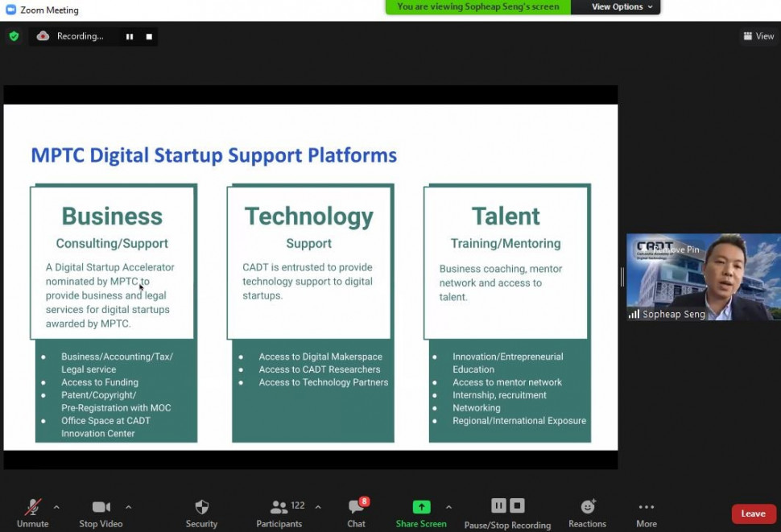Click Sopheap Seng's video thumbnail
Screen dimensions: 781x532
(703, 277)
